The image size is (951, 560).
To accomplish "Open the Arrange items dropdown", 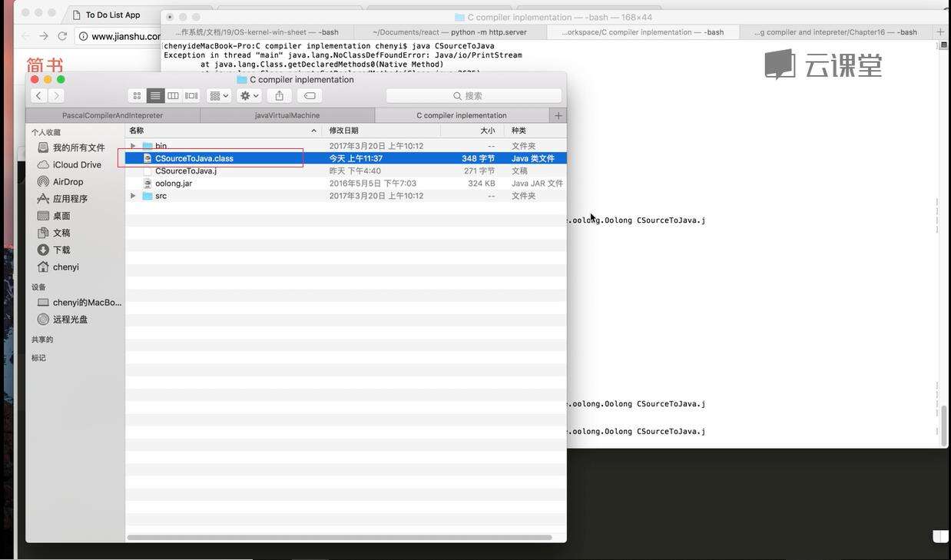I will point(219,96).
